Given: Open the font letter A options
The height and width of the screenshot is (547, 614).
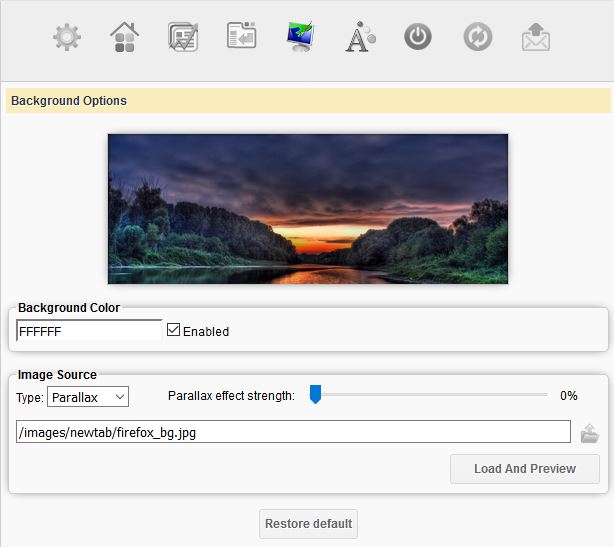Looking at the screenshot, I should click(x=358, y=38).
